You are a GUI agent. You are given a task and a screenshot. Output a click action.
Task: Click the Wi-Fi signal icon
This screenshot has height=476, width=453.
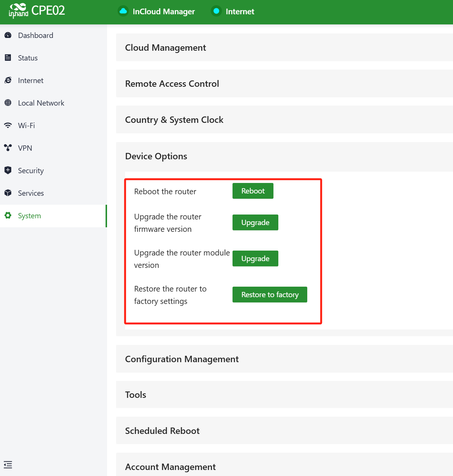coord(8,125)
